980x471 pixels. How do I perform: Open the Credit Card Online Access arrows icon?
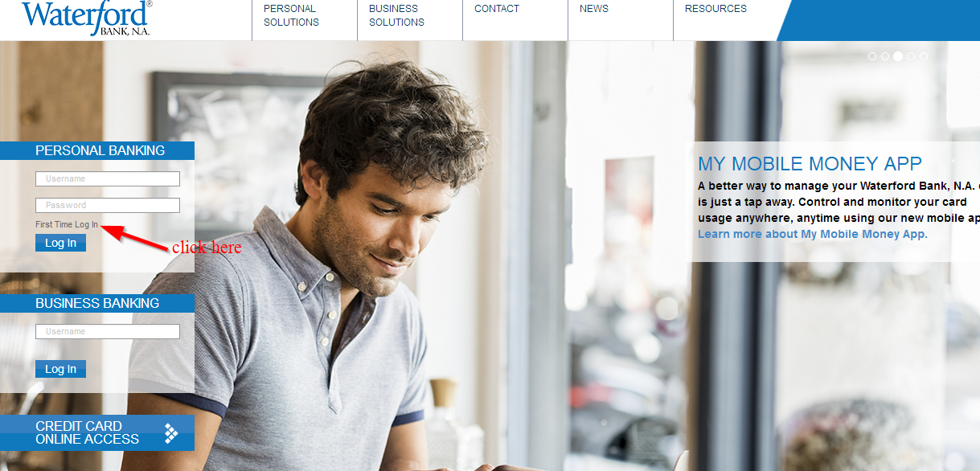coord(171,433)
